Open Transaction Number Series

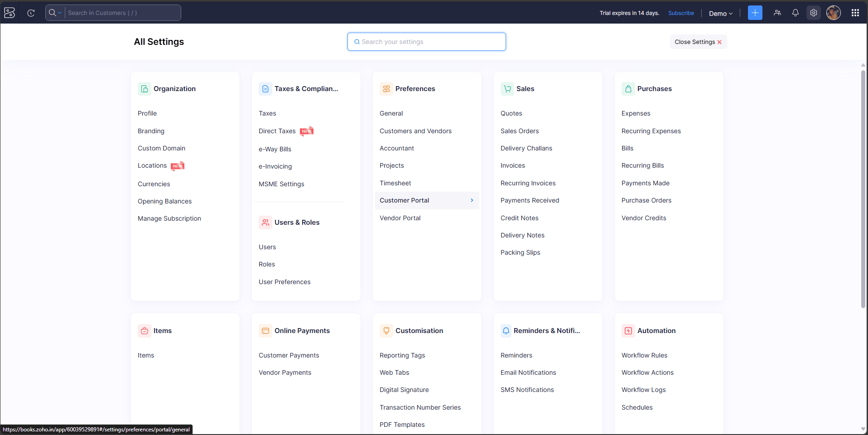click(420, 407)
